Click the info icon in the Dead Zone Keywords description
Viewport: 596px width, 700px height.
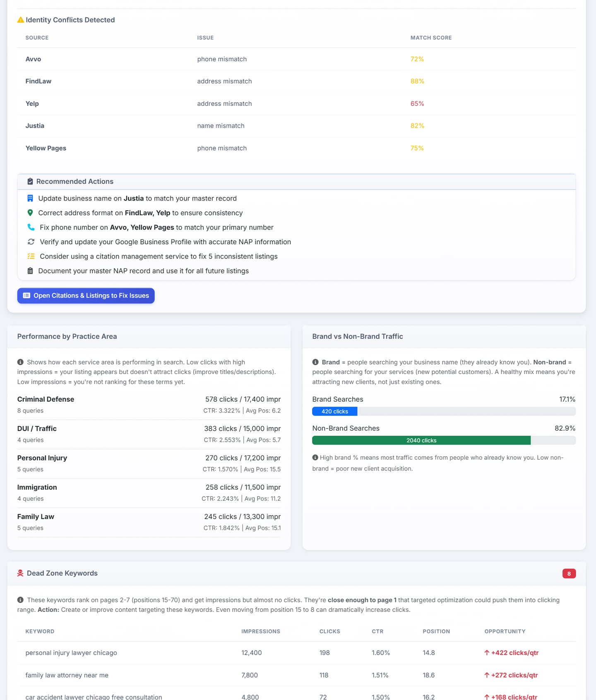coord(20,600)
